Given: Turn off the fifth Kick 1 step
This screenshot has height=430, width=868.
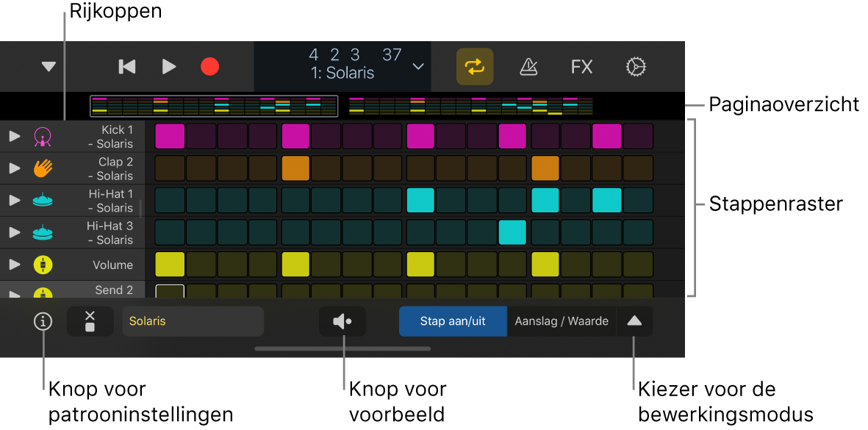Looking at the screenshot, I should tap(295, 136).
